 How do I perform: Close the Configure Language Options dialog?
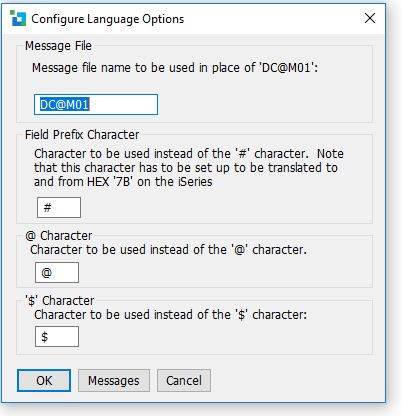pyautogui.click(x=370, y=18)
